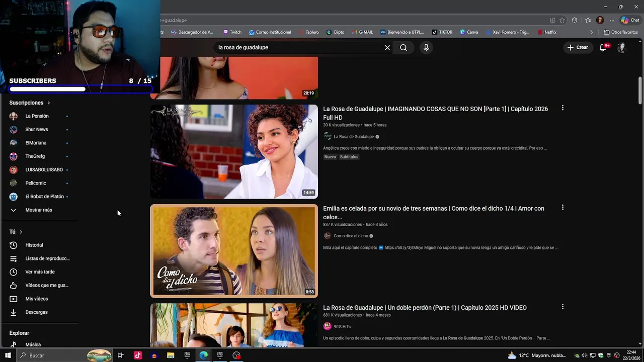Screen dimensions: 644x362
Task: Open Task View on the taskbar
Action: [121, 355]
